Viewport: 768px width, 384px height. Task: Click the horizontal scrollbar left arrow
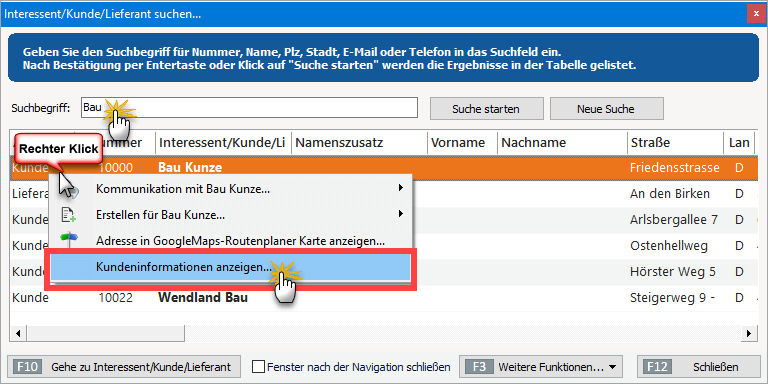pos(18,334)
